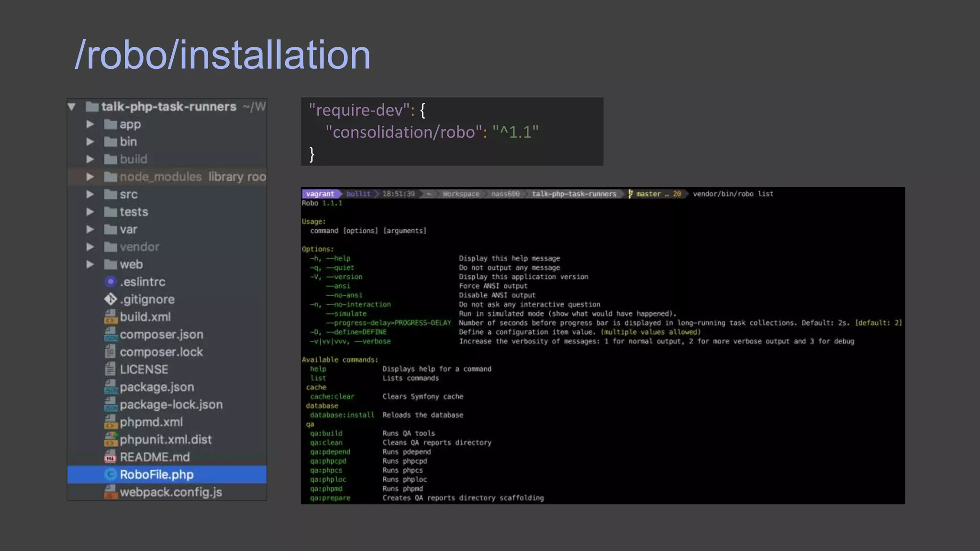
Task: Click the tests folder icon
Action: tap(111, 212)
